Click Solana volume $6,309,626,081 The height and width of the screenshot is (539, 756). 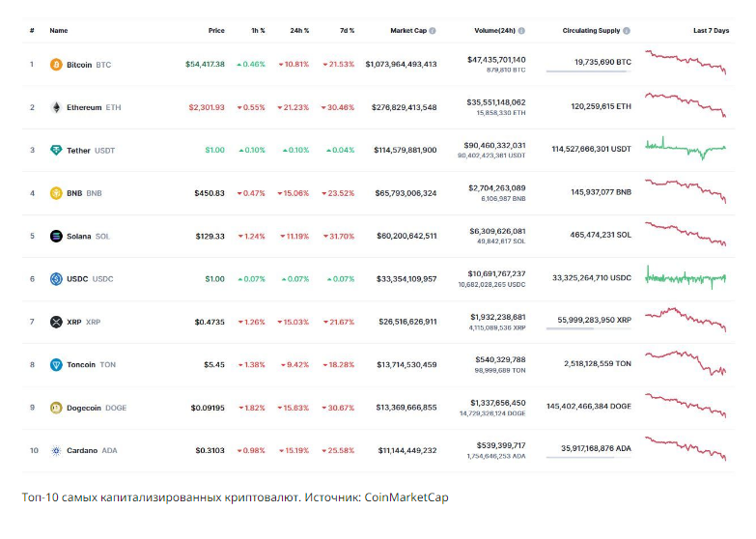497,231
